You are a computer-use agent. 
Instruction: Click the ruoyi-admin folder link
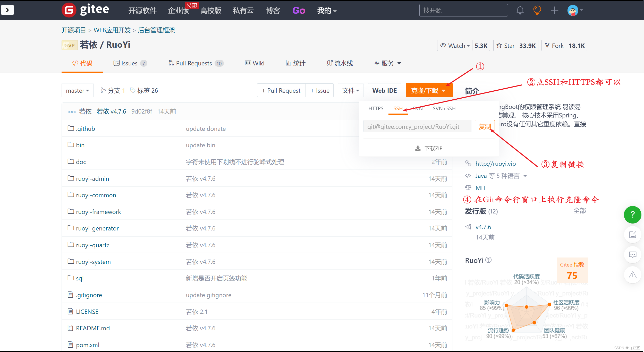coord(92,178)
